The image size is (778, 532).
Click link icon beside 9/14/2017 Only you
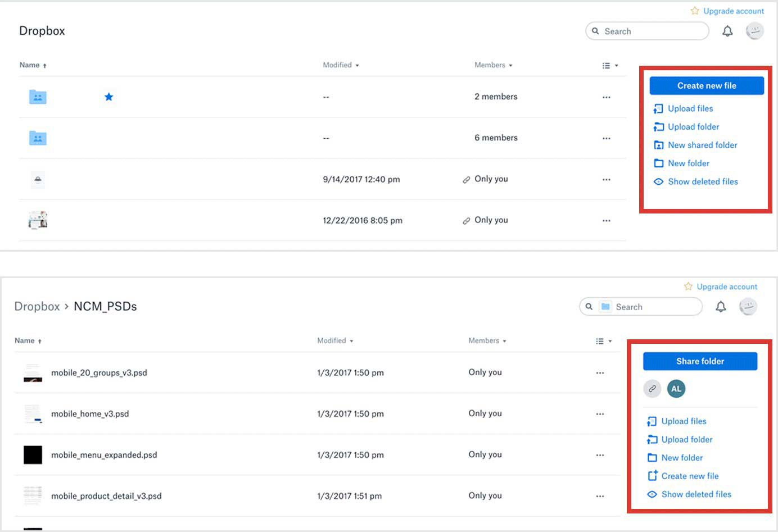[x=466, y=180]
